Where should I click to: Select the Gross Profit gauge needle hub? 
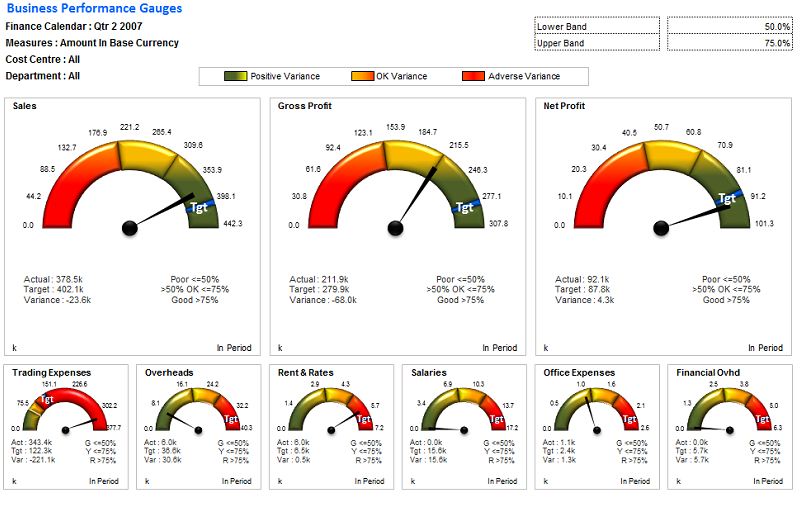pyautogui.click(x=395, y=229)
